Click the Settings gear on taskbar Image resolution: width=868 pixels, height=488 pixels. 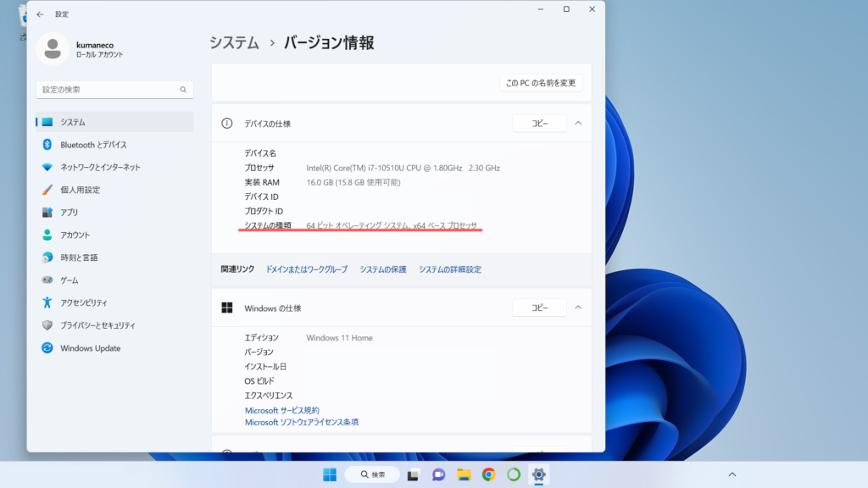coord(538,474)
